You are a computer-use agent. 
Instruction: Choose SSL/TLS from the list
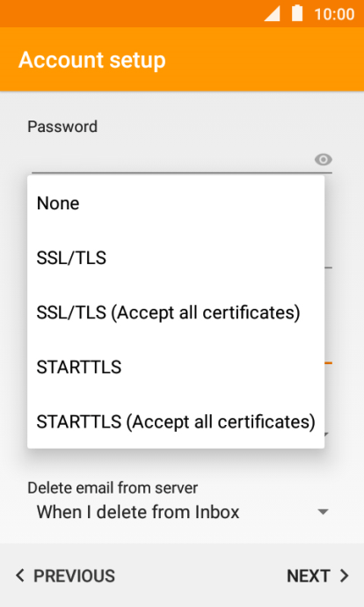tap(176, 258)
